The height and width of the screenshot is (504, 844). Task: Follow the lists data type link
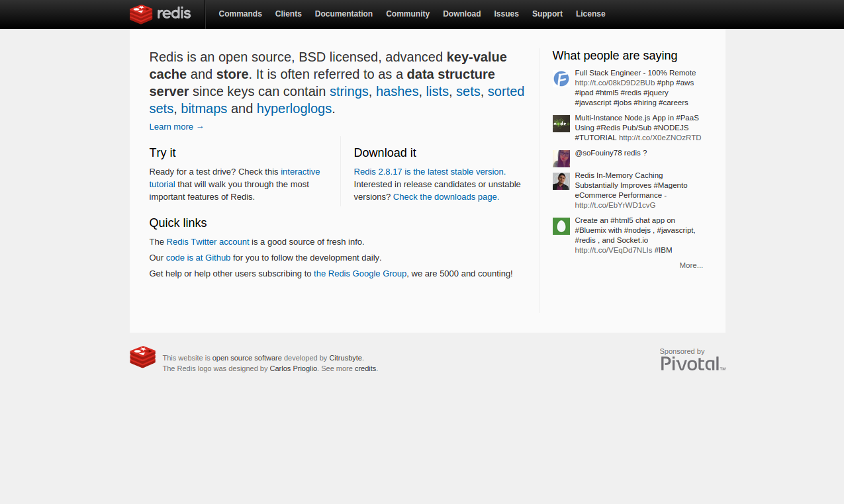438,91
